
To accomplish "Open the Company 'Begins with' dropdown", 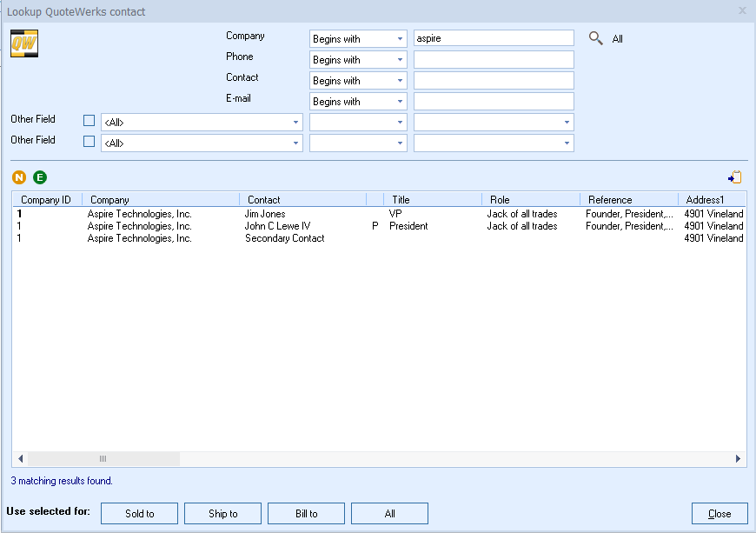I will 358,39.
